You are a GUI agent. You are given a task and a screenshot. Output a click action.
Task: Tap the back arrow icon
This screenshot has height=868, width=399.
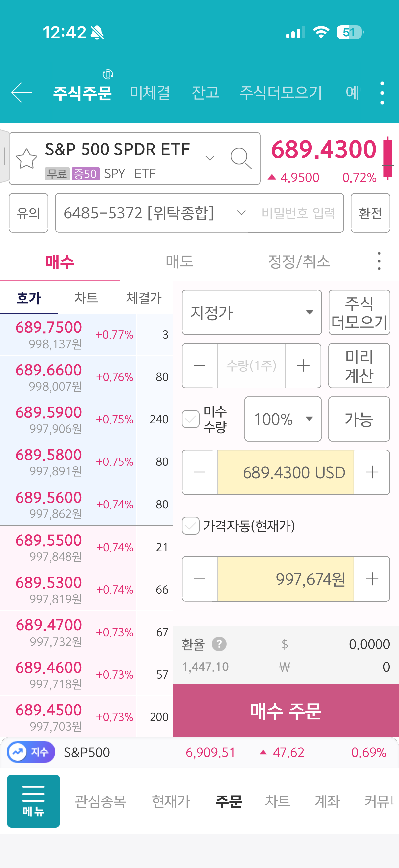point(22,92)
